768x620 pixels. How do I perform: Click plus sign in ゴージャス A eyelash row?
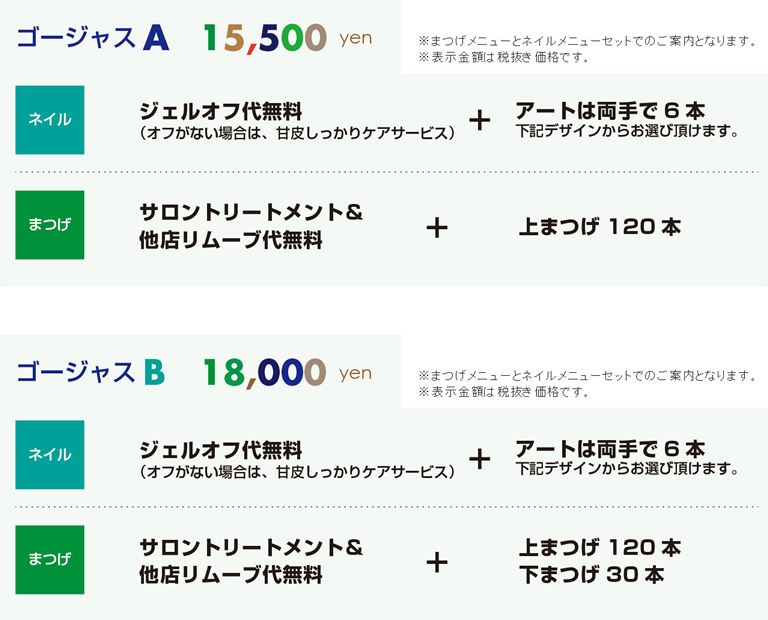[x=437, y=228]
